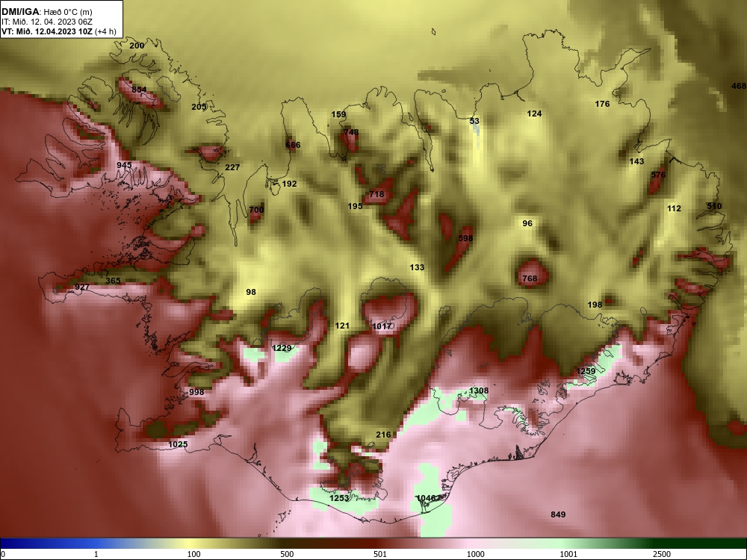Click the color scale label 0

click(3, 554)
